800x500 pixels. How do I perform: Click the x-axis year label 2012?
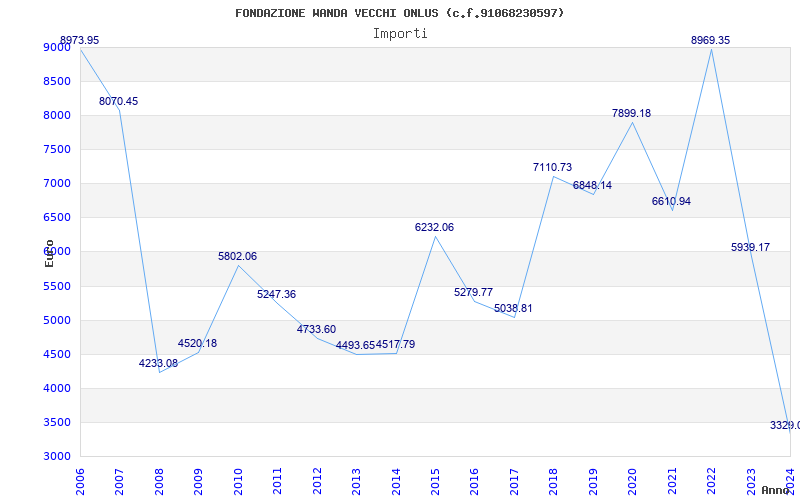[x=317, y=482]
